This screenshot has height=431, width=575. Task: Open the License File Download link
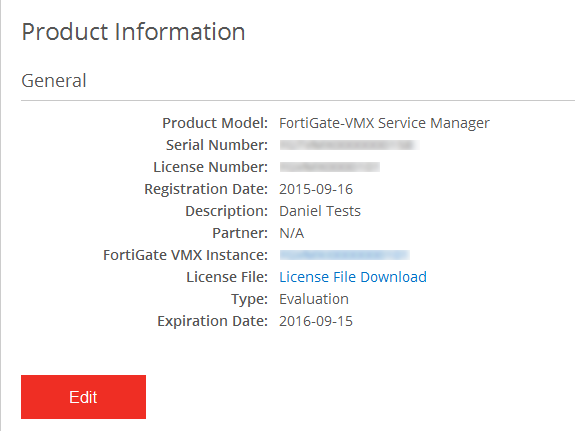pyautogui.click(x=353, y=277)
